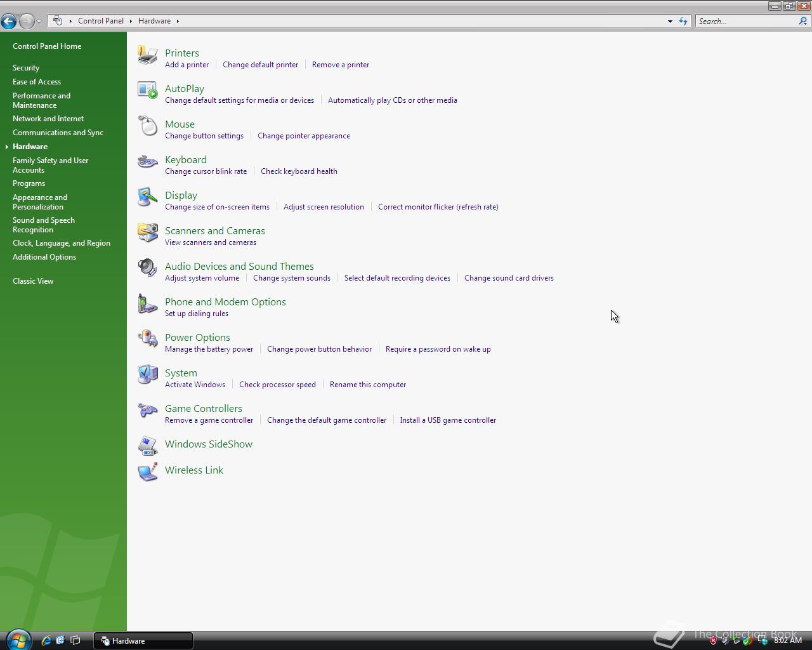Open the Start menu orb
This screenshot has width=812, height=650.
(18, 640)
